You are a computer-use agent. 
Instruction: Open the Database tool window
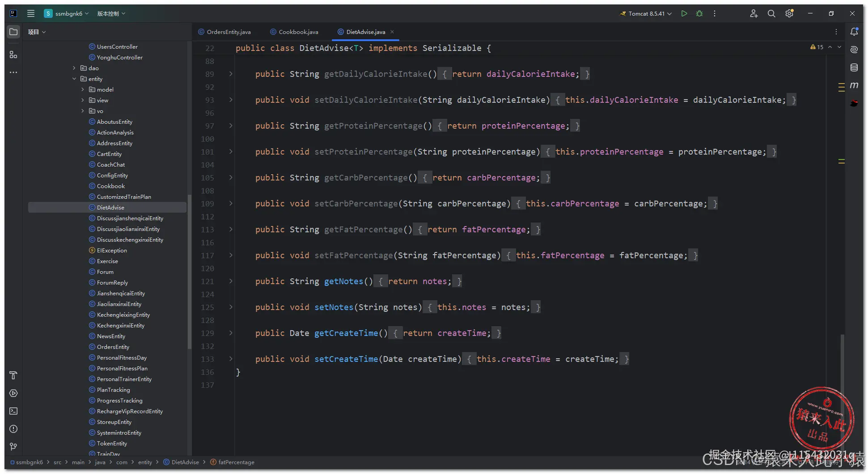854,67
